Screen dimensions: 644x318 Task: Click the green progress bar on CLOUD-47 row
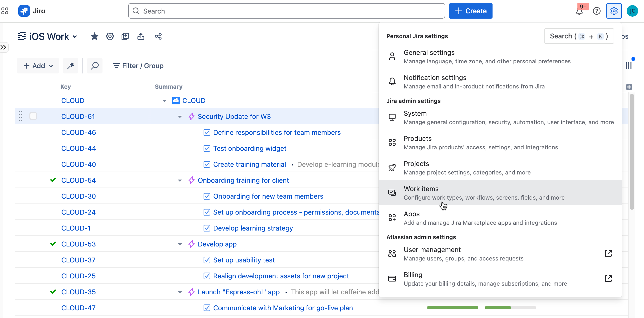pos(452,308)
